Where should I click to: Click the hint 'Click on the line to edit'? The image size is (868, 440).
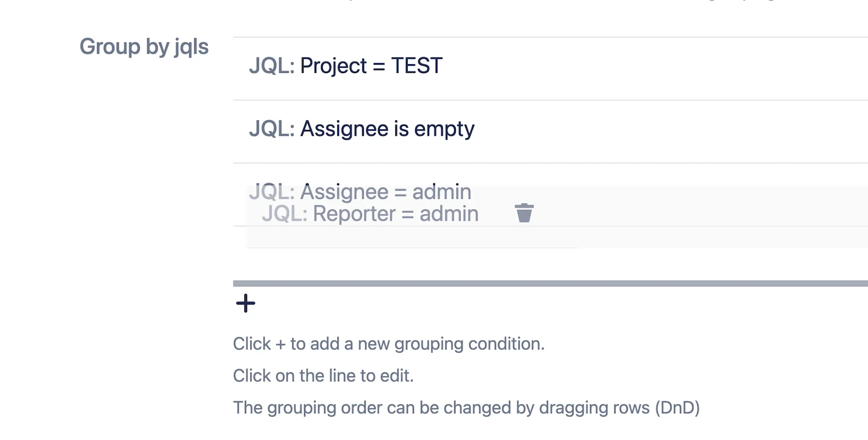point(323,376)
